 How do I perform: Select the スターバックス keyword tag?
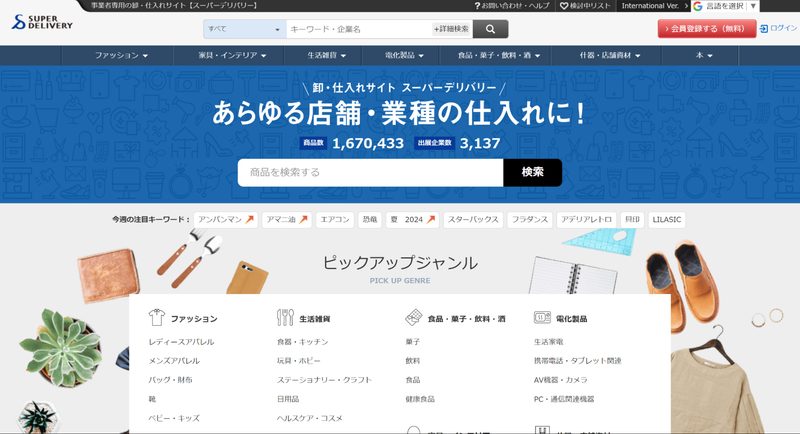click(x=473, y=219)
